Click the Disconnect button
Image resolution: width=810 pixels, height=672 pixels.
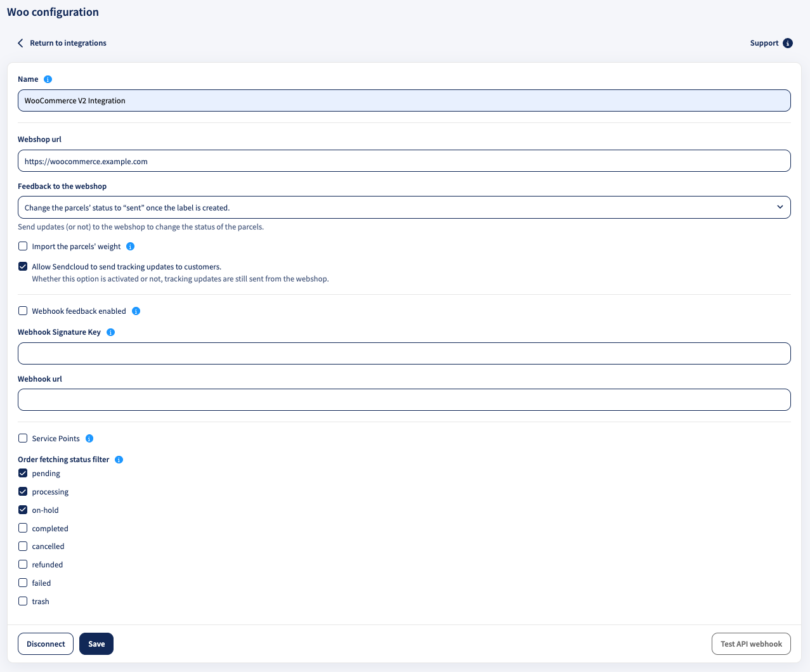46,643
